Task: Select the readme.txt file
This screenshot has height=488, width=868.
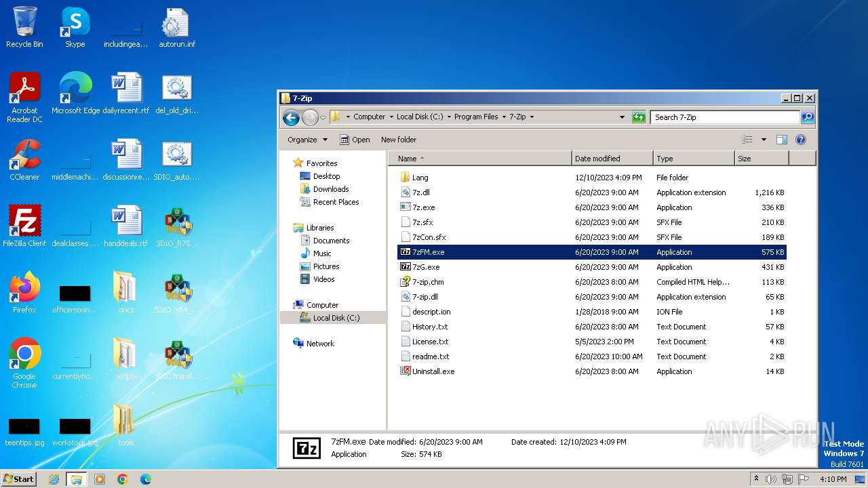Action: click(592, 357)
